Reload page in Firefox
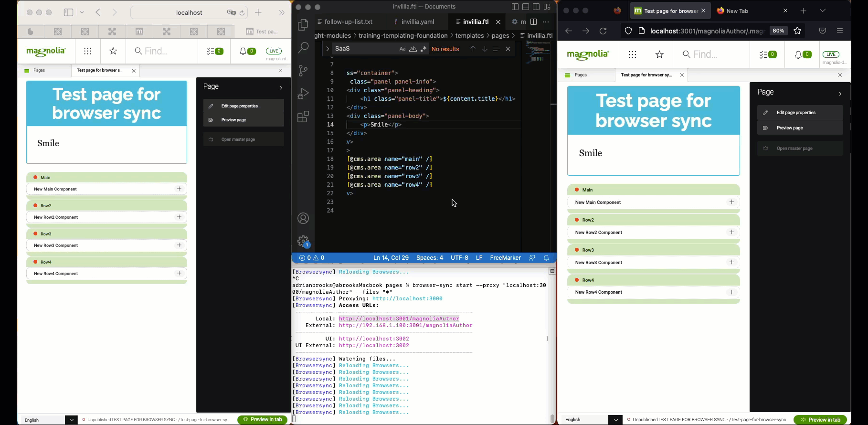 pyautogui.click(x=603, y=31)
